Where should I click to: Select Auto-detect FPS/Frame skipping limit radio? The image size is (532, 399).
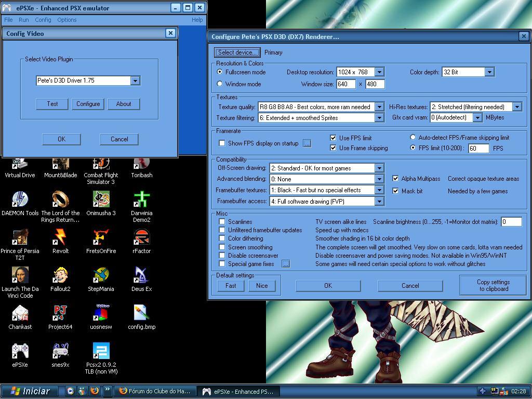point(413,137)
